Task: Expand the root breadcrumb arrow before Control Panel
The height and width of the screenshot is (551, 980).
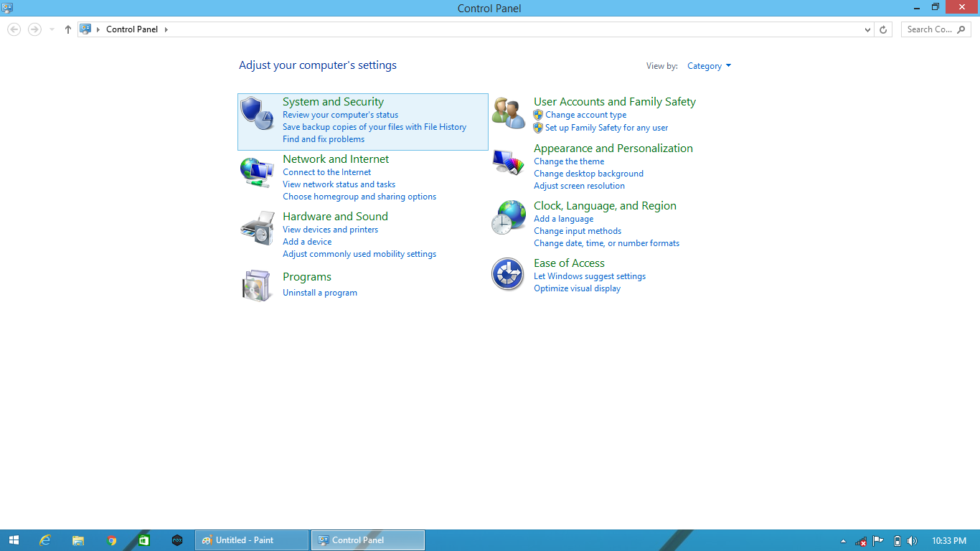Action: point(98,29)
